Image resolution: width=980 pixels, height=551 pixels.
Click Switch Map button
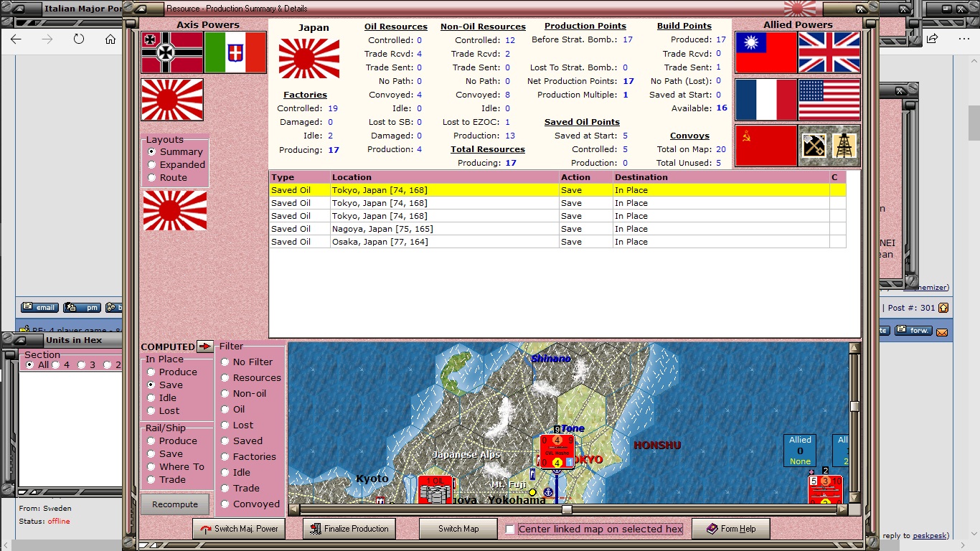[458, 529]
